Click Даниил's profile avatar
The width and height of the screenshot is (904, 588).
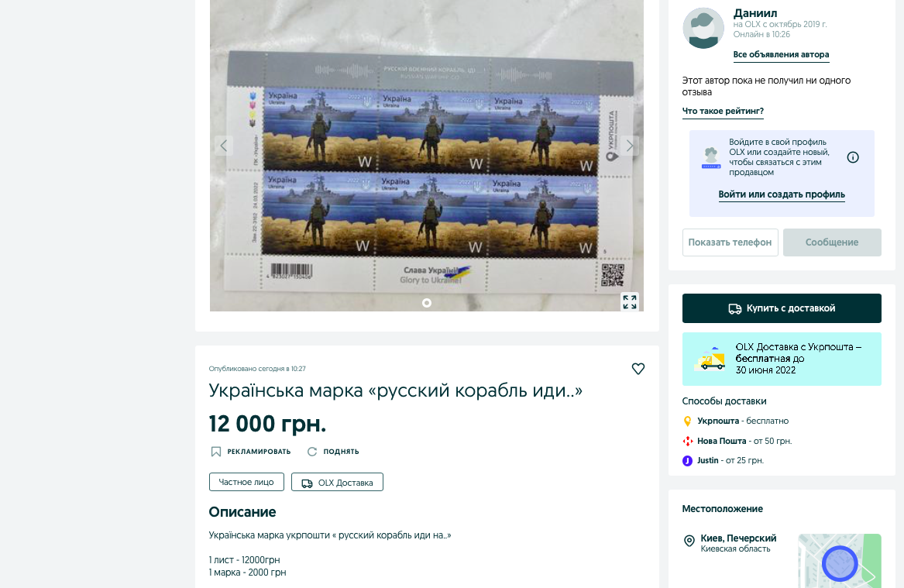tap(703, 28)
